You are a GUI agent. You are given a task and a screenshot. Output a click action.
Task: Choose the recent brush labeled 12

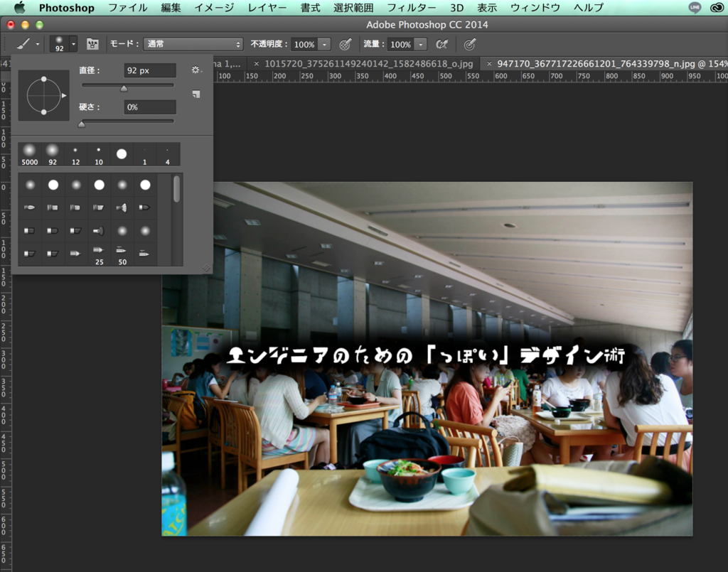click(75, 154)
